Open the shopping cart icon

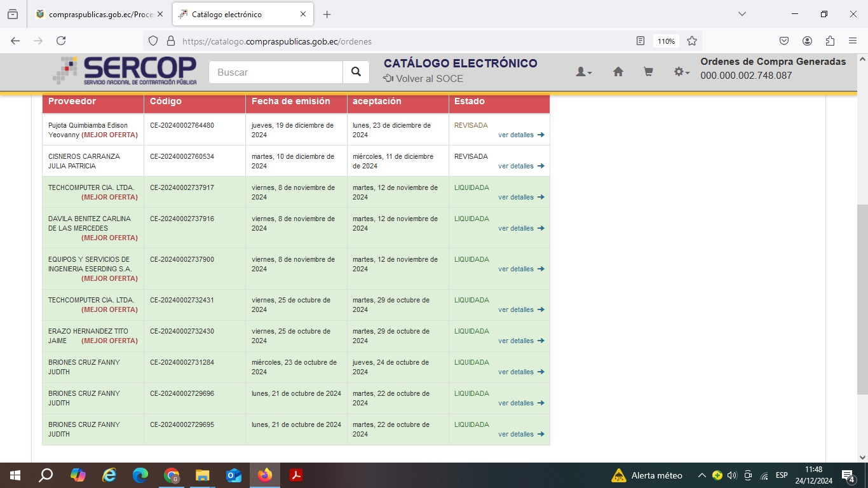pyautogui.click(x=648, y=72)
